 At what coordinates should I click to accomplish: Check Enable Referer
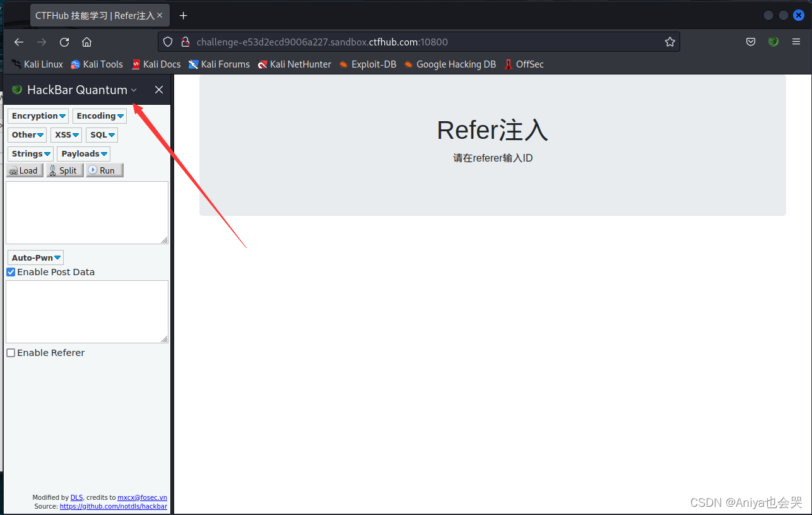(11, 353)
